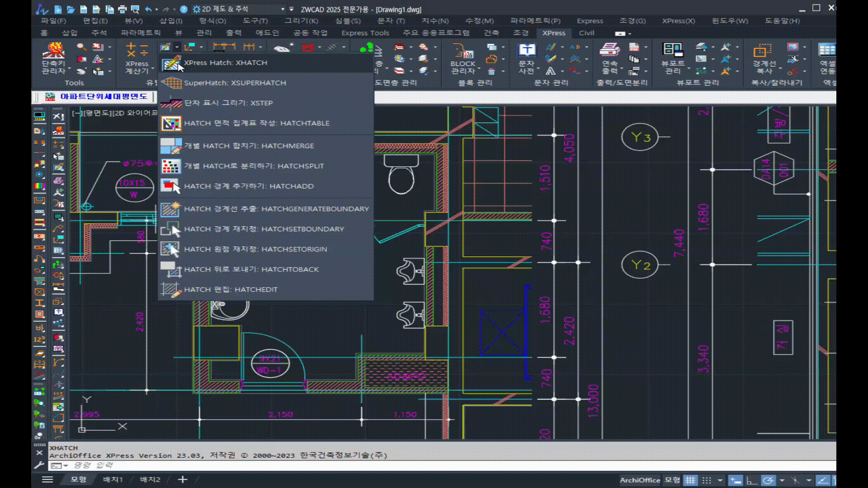Toggle snap dots mode in status bar
Screen dimensions: 868x488
[707, 480]
